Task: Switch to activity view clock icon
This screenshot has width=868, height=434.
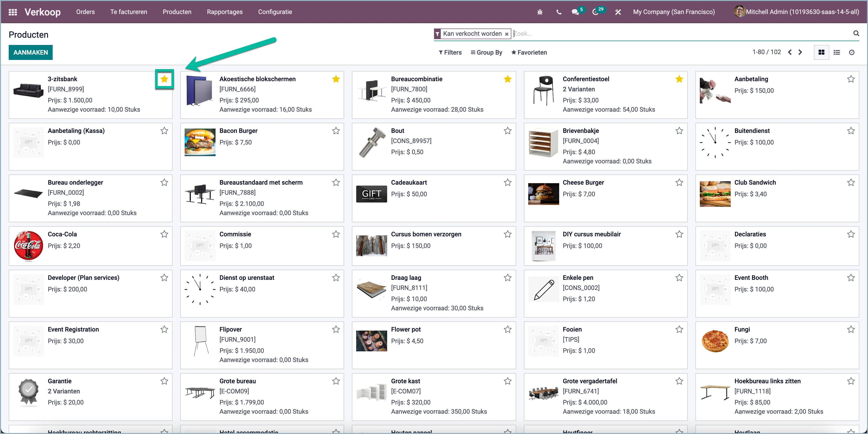Action: 852,52
